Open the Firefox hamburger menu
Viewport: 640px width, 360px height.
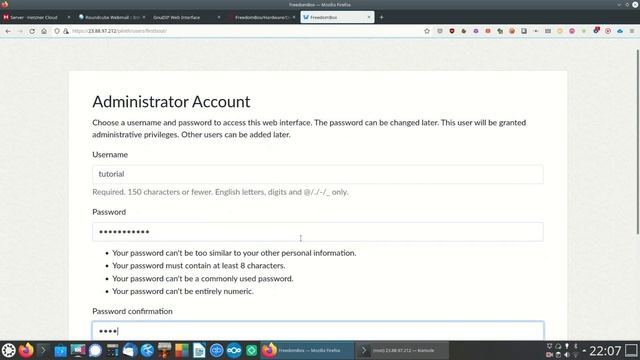point(632,31)
